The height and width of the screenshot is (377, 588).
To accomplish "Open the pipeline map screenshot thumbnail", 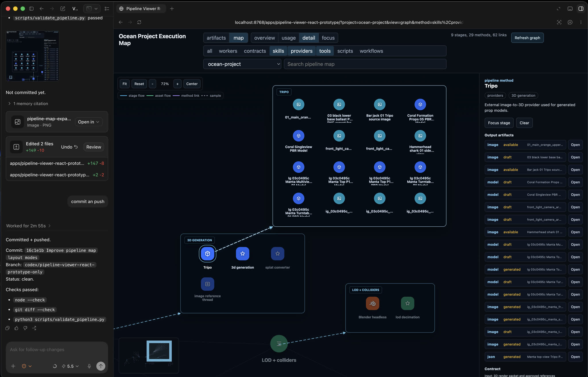I will [32, 56].
